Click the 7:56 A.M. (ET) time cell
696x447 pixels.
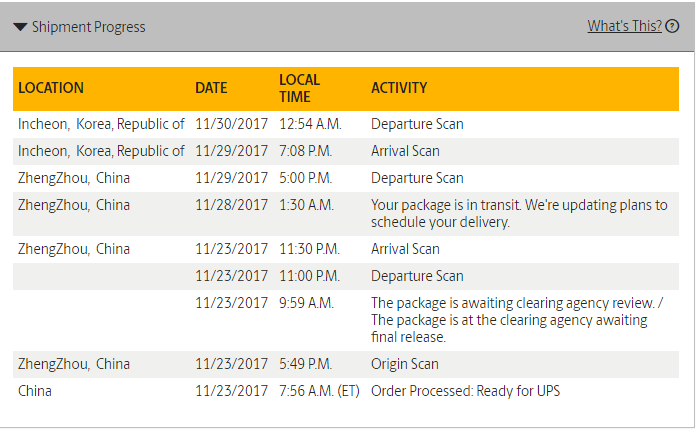click(x=319, y=391)
